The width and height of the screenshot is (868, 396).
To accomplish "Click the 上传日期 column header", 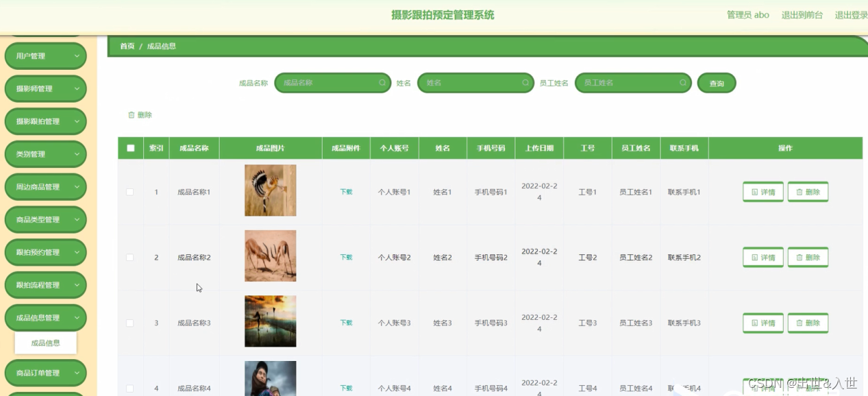I will [540, 148].
